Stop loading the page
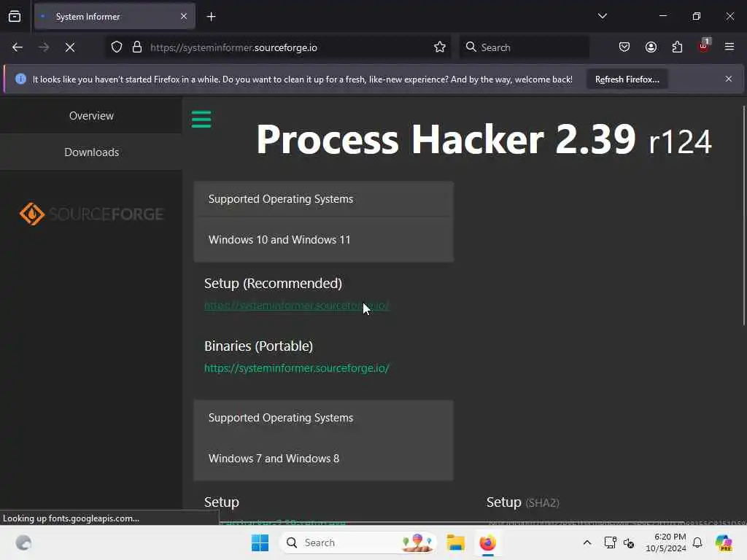 click(x=69, y=47)
